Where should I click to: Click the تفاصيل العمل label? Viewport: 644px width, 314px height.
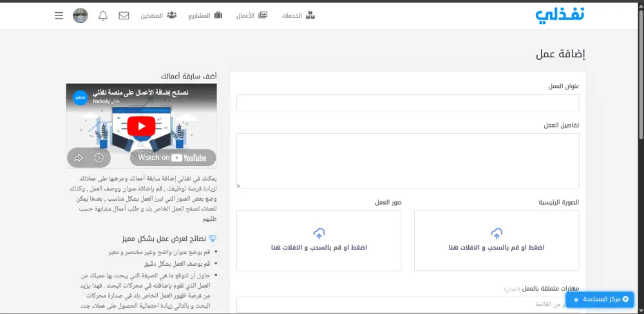point(562,125)
